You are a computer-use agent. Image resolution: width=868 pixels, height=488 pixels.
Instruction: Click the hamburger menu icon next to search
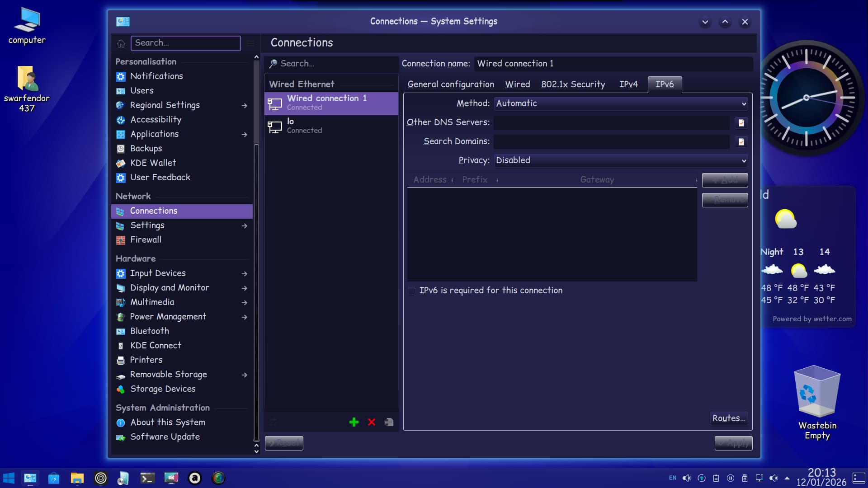(250, 43)
